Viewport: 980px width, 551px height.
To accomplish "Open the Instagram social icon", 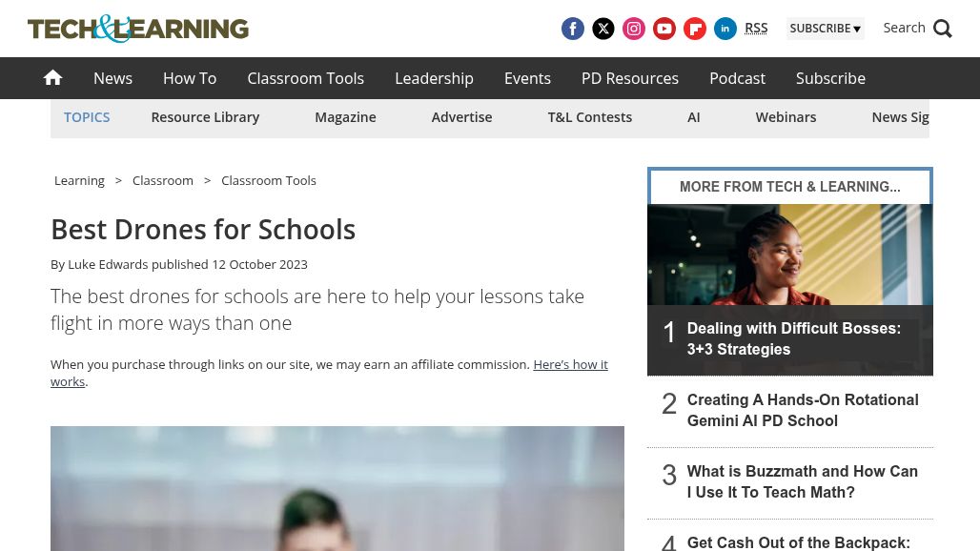I will (x=634, y=29).
